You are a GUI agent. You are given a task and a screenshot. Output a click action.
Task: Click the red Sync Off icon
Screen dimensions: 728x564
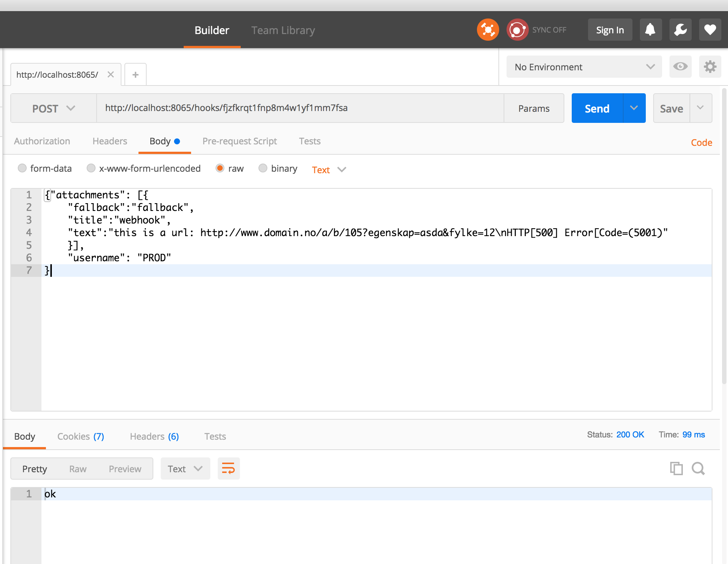(517, 30)
